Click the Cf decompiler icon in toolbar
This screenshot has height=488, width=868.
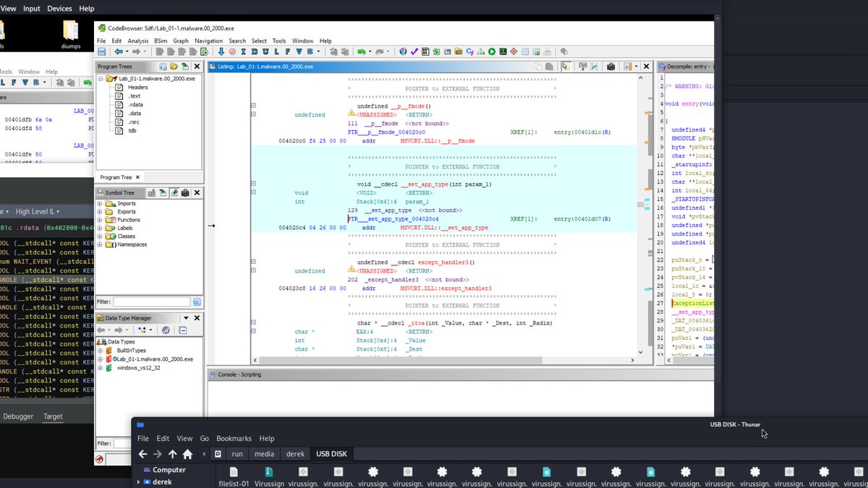pos(470,52)
